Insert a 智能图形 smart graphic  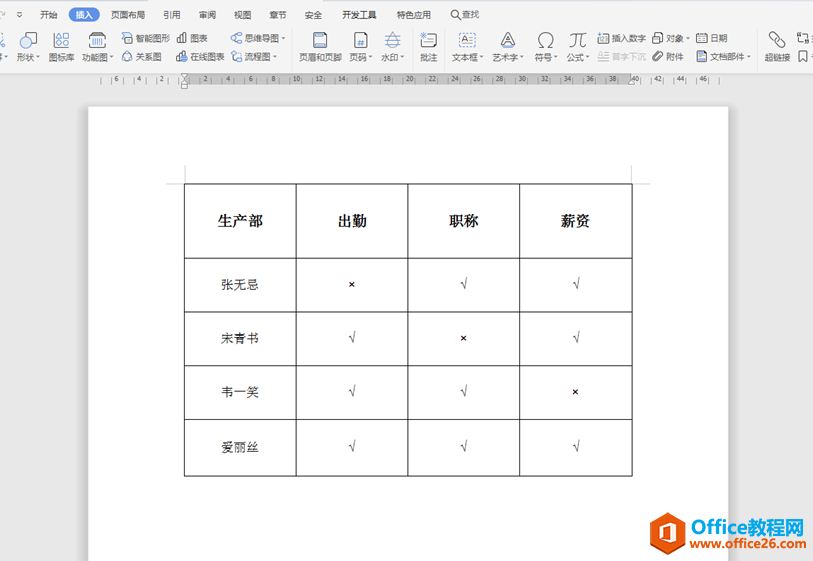pyautogui.click(x=146, y=38)
